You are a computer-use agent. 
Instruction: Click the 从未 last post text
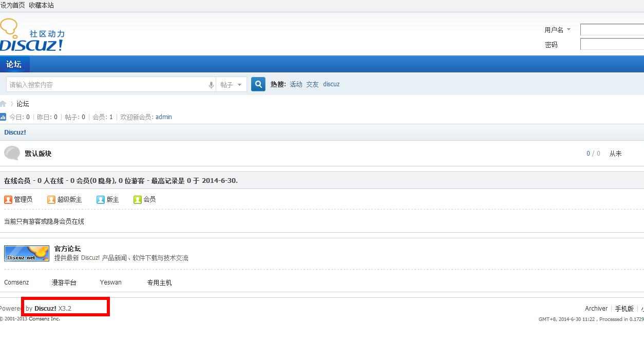pos(616,154)
